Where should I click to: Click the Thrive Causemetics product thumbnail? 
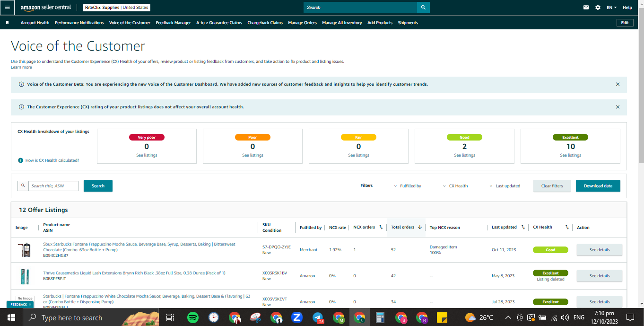pyautogui.click(x=25, y=276)
